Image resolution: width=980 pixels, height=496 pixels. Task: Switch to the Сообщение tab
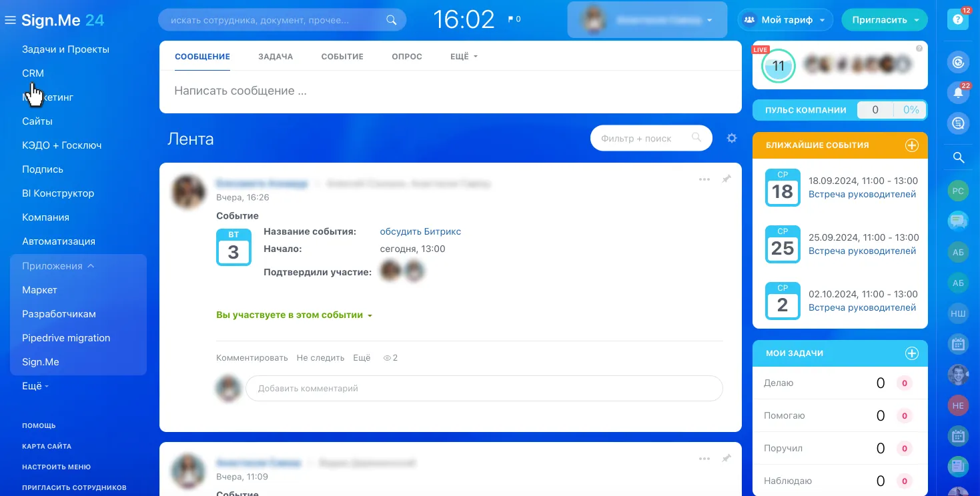coord(202,57)
